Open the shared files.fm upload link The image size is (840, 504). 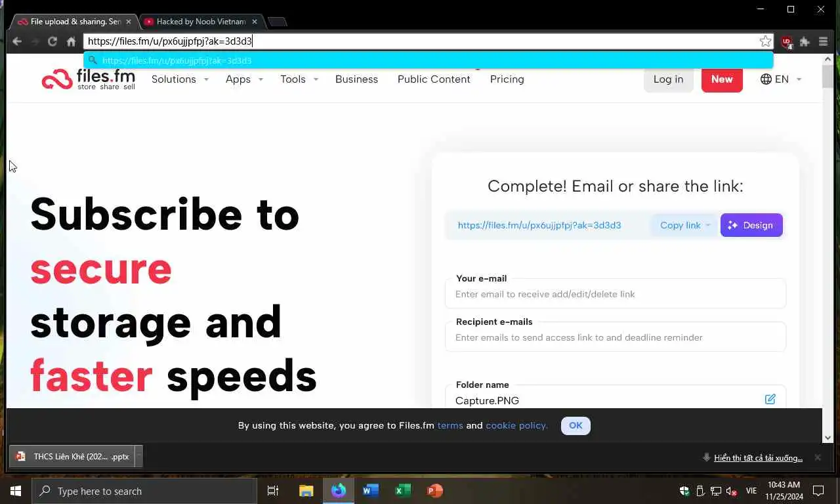[x=539, y=225]
